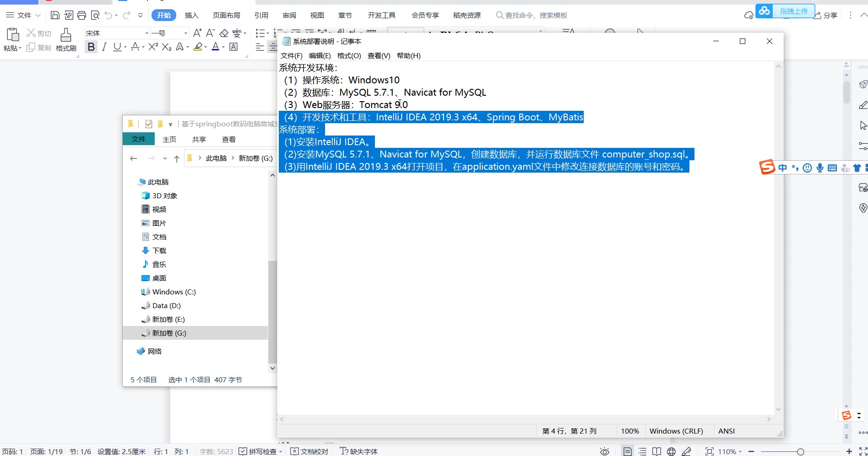Apply superscript X² formatting
This screenshot has width=868, height=456.
[153, 47]
